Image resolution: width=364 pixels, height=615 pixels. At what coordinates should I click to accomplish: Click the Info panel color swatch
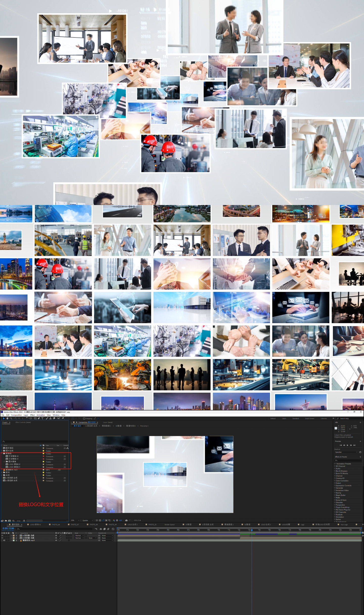tap(336, 428)
